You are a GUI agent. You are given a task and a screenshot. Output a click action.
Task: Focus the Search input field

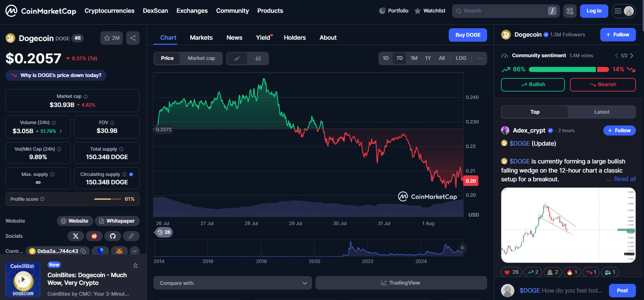coord(506,11)
